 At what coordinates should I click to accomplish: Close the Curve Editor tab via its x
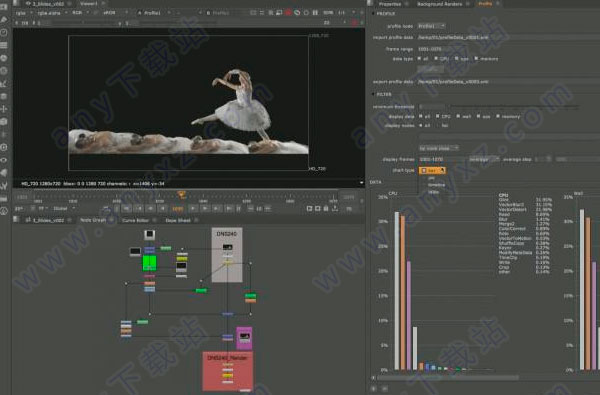point(154,220)
